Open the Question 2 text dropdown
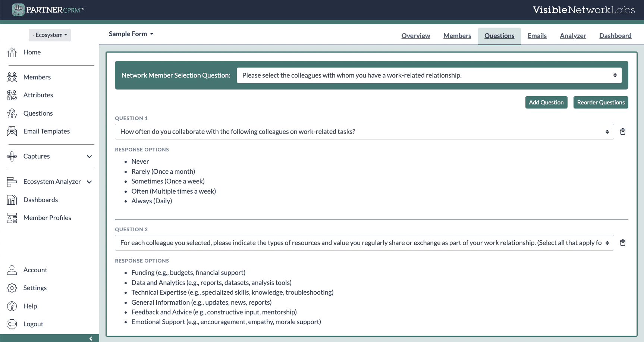 364,243
